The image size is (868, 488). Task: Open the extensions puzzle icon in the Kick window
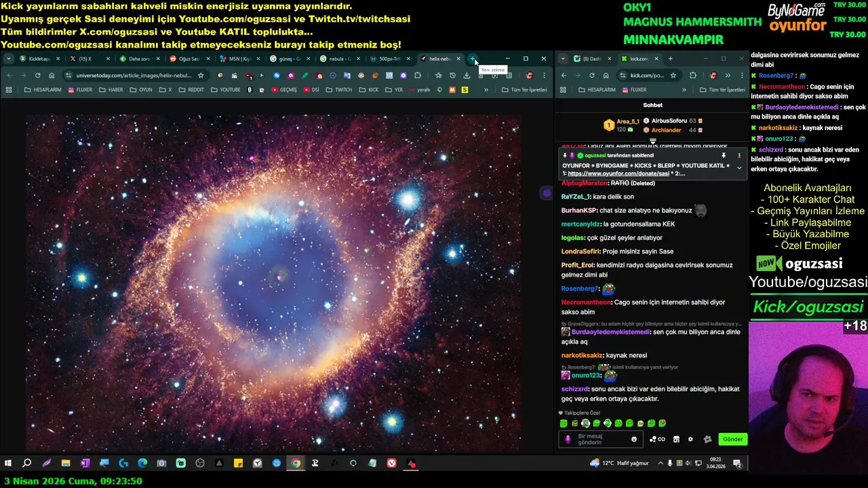[x=692, y=75]
